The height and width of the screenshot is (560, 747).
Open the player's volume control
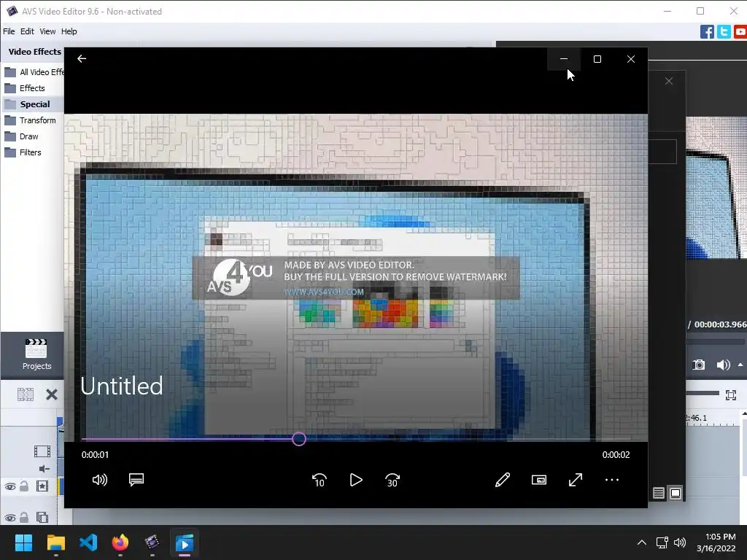point(99,480)
